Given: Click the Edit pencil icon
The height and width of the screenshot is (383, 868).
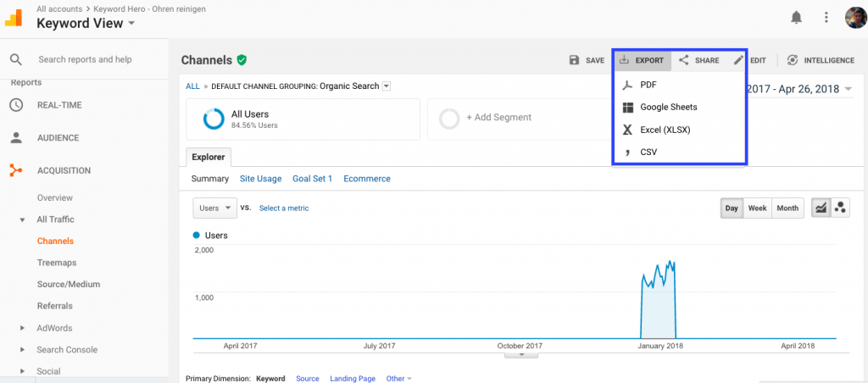Looking at the screenshot, I should (x=738, y=60).
